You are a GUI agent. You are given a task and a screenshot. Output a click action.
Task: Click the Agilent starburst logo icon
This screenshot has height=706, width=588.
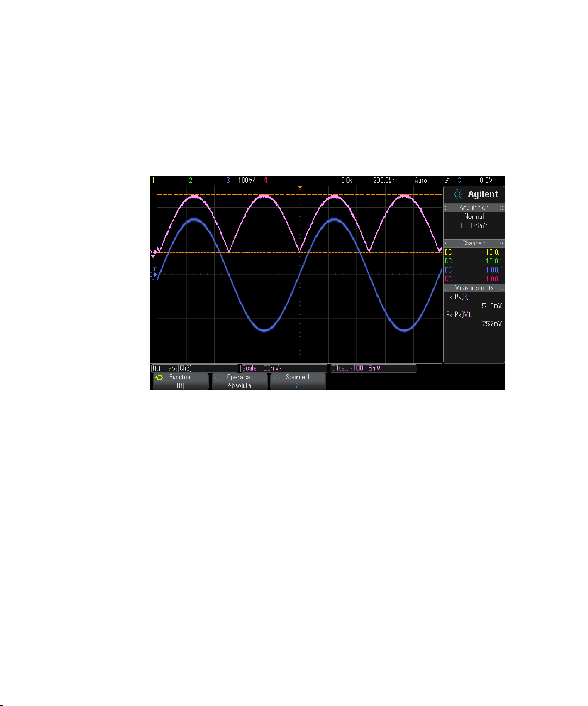tap(457, 194)
